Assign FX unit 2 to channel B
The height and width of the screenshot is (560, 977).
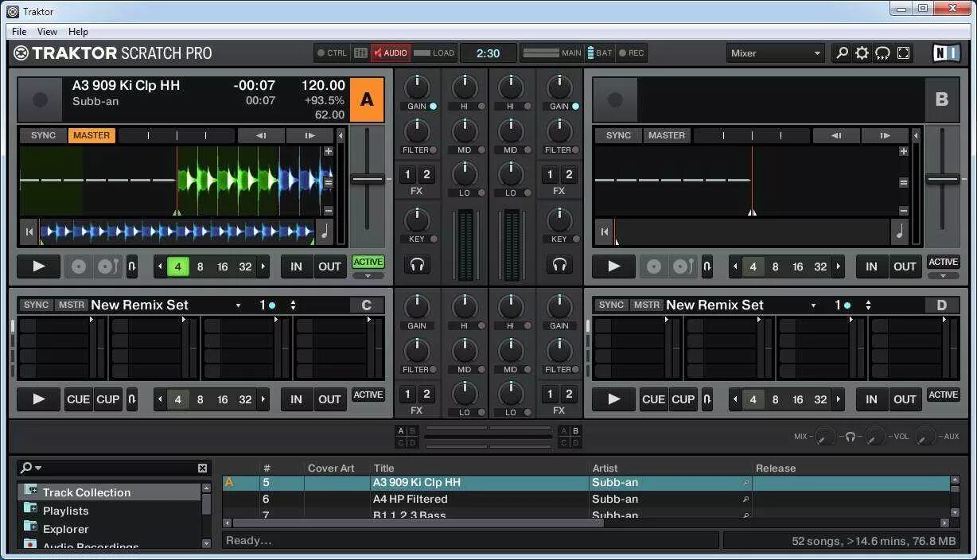pyautogui.click(x=569, y=175)
